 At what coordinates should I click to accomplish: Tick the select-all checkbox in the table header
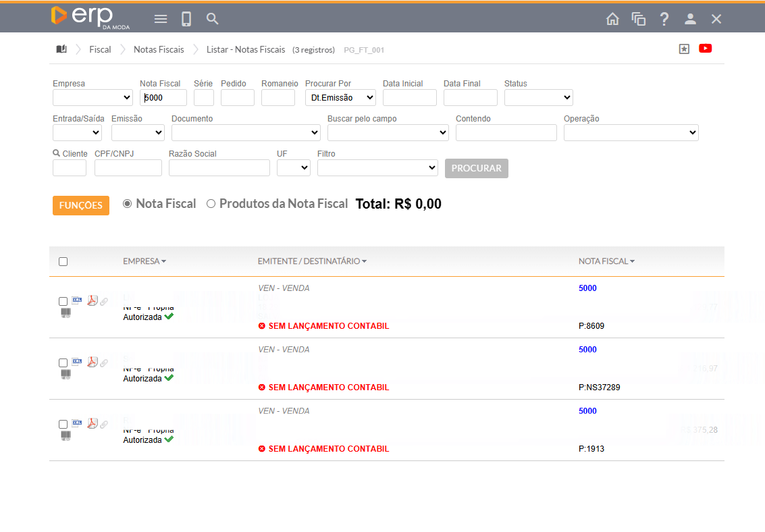pyautogui.click(x=63, y=262)
